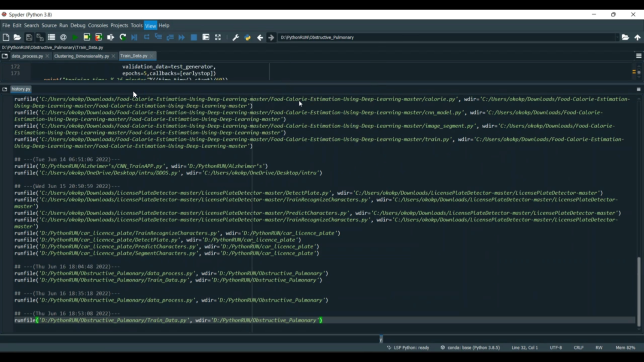Click the Run current cell icon
The image size is (644, 362).
(x=87, y=37)
